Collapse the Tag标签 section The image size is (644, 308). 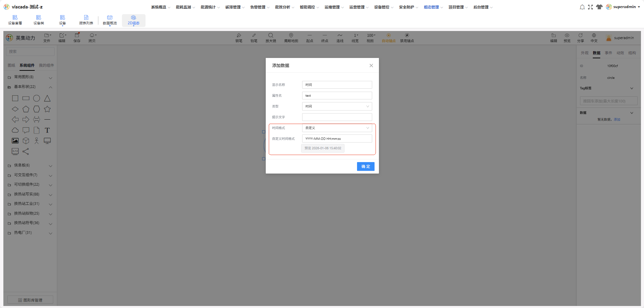[632, 88]
